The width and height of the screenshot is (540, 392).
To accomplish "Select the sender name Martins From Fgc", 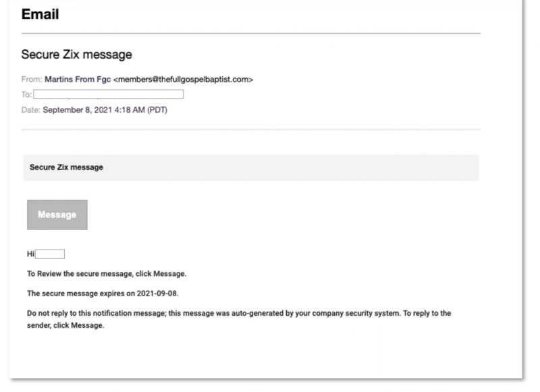I will click(78, 80).
